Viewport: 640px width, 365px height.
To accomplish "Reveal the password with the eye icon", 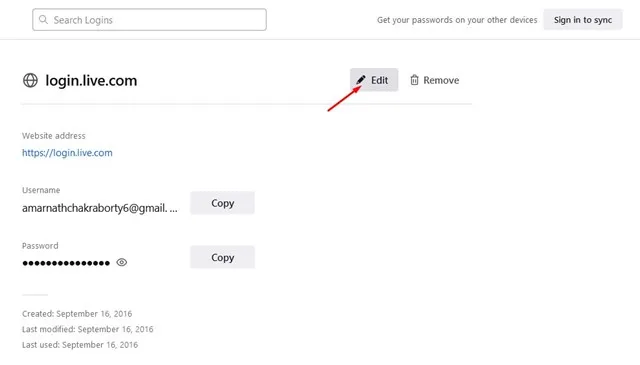I will [122, 262].
